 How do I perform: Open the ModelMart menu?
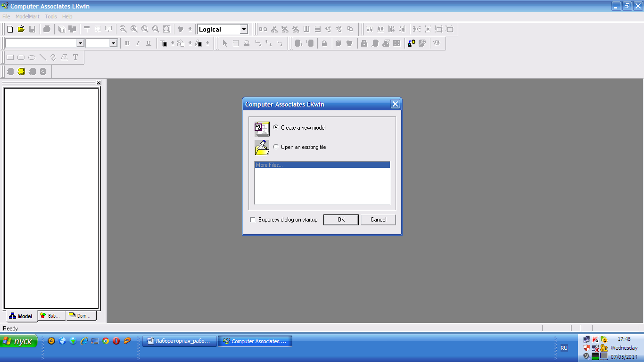coord(27,16)
